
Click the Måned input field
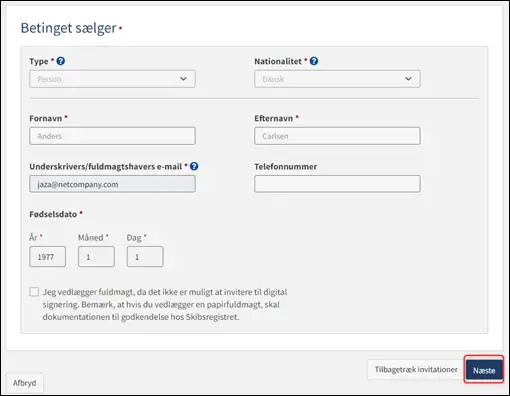click(96, 257)
